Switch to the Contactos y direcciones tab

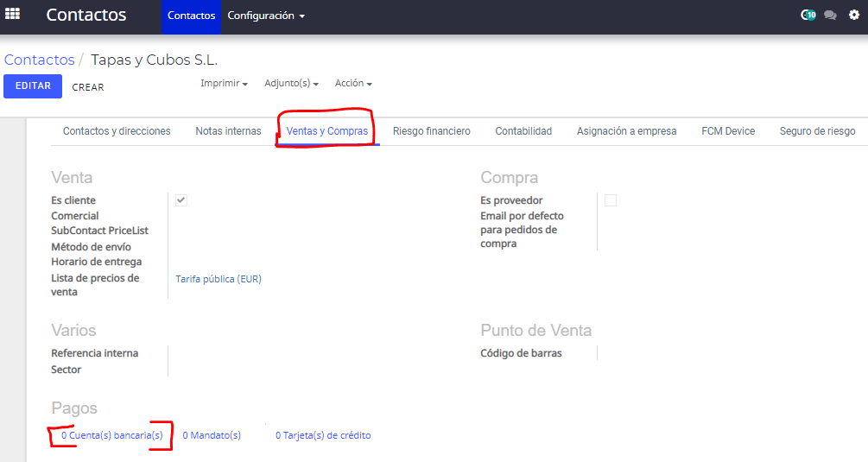coord(117,131)
